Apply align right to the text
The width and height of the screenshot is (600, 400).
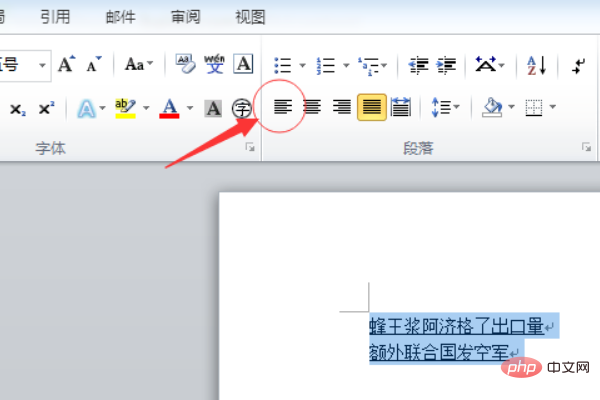341,107
